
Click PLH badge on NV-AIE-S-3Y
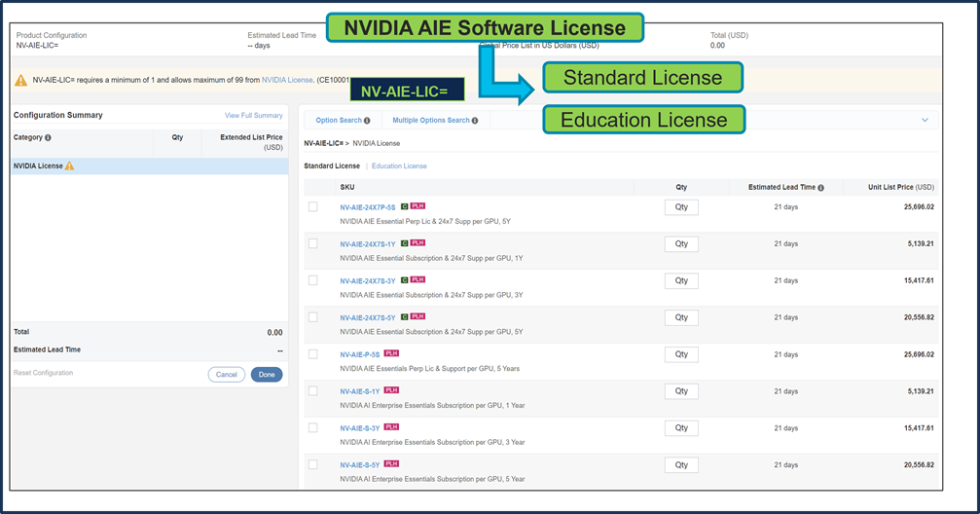tap(391, 427)
